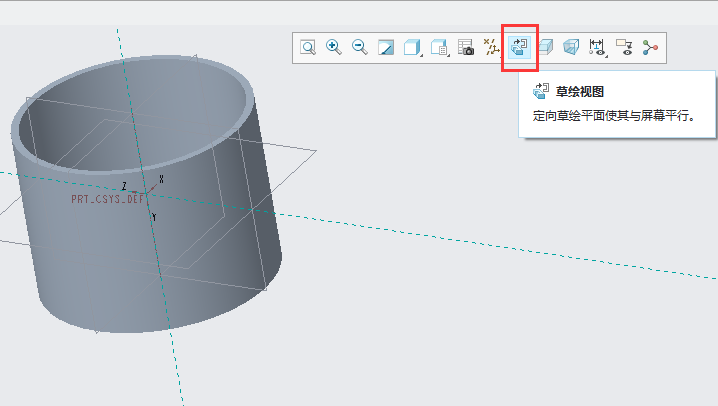Image resolution: width=718 pixels, height=406 pixels.
Task: Activate the highlighted Sketch View icon
Action: pos(519,47)
